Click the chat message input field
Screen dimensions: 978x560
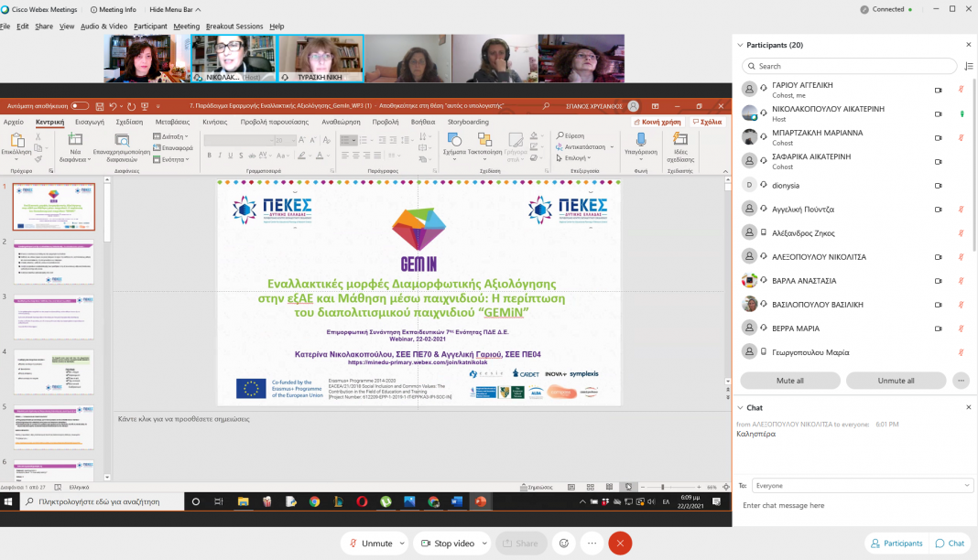(x=852, y=505)
